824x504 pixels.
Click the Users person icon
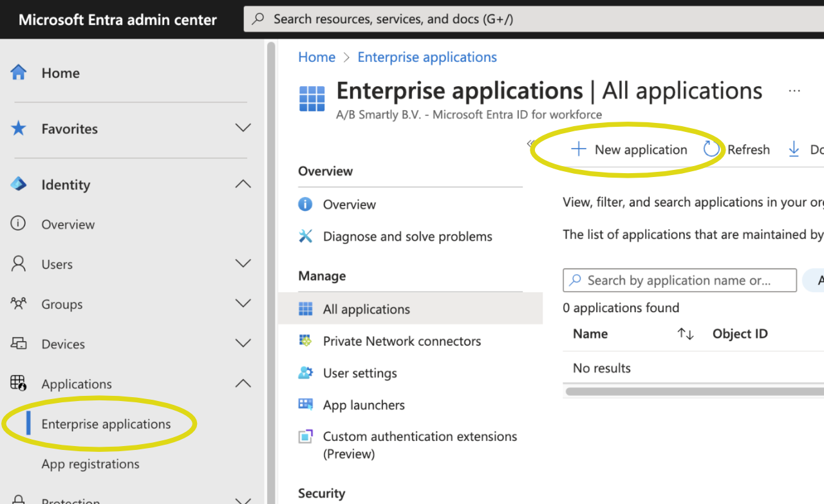(18, 264)
